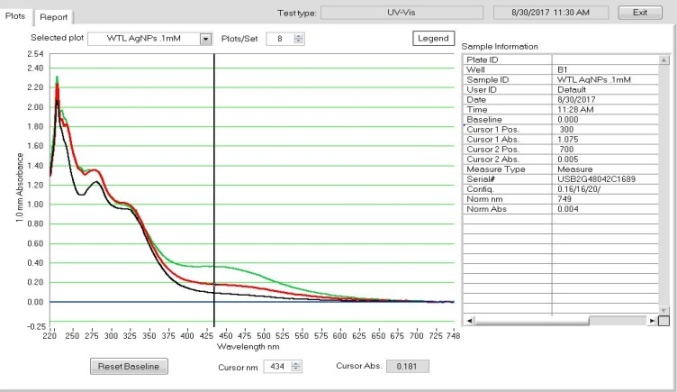Click the Norm nm row label
Image resolution: width=677 pixels, height=392 pixels.
point(484,199)
